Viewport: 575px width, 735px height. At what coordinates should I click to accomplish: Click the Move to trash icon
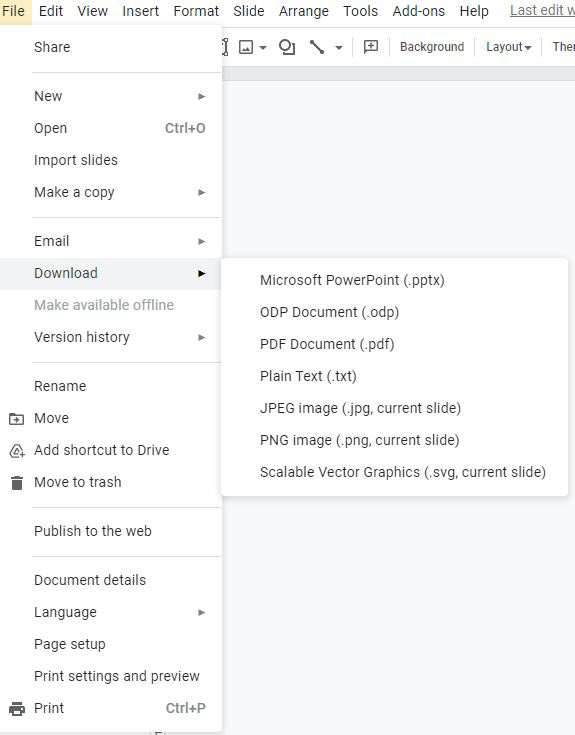click(x=17, y=482)
